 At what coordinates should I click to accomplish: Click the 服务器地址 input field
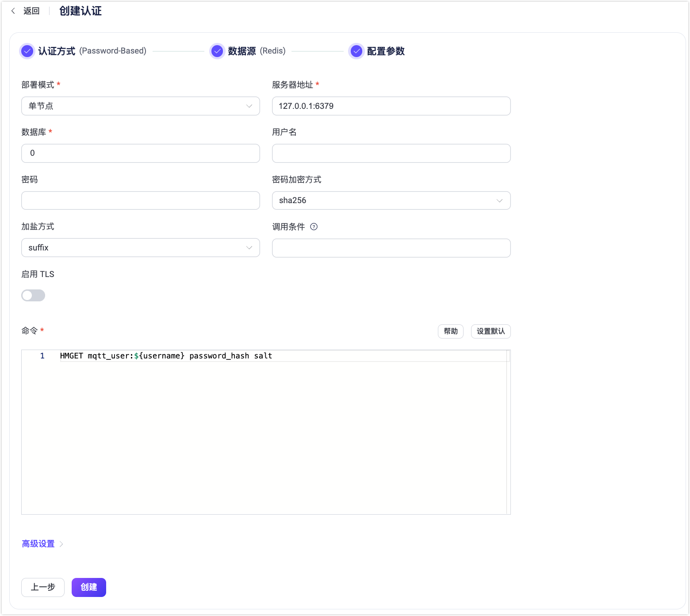tap(391, 106)
